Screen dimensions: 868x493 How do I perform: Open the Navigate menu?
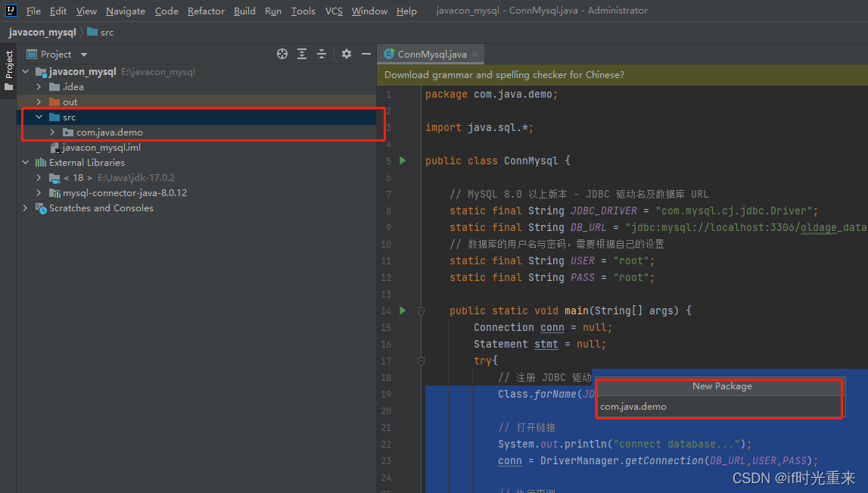(x=126, y=11)
